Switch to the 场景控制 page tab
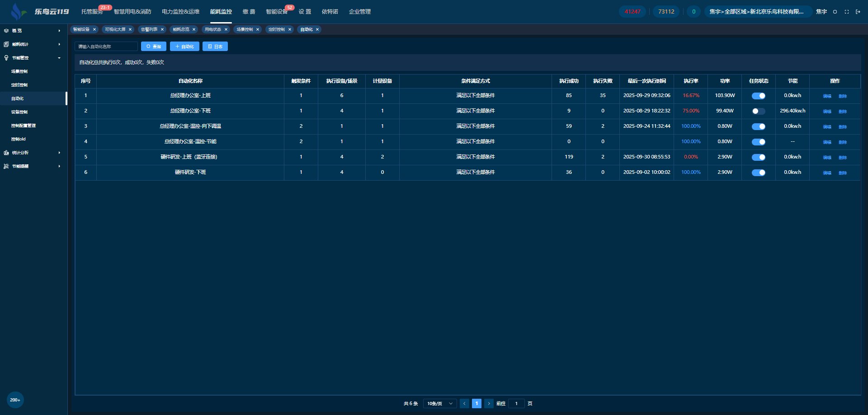This screenshot has height=415, width=868. (x=245, y=29)
